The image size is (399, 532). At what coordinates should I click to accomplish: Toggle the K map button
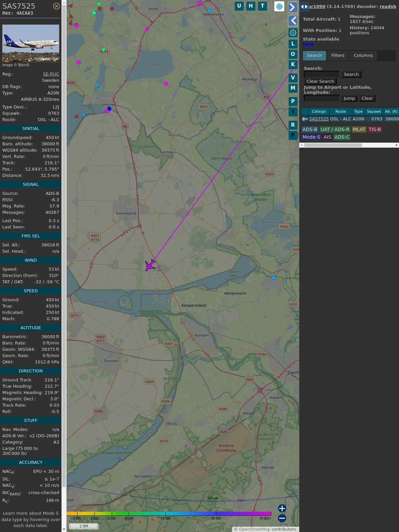coord(293,64)
